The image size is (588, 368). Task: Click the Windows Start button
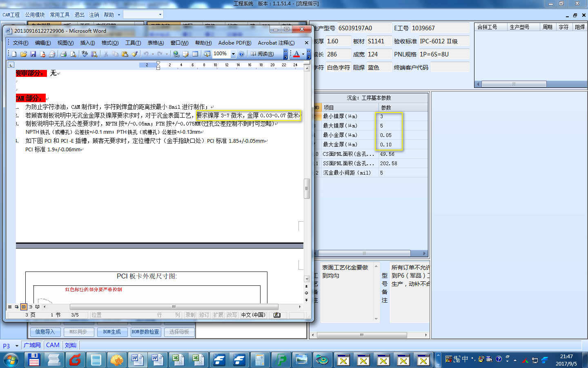click(11, 360)
